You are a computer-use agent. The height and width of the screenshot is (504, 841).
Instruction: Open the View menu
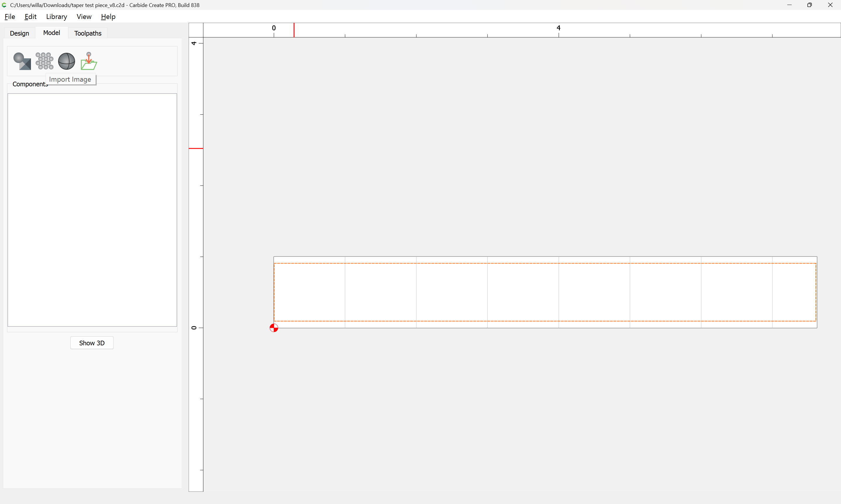point(84,17)
